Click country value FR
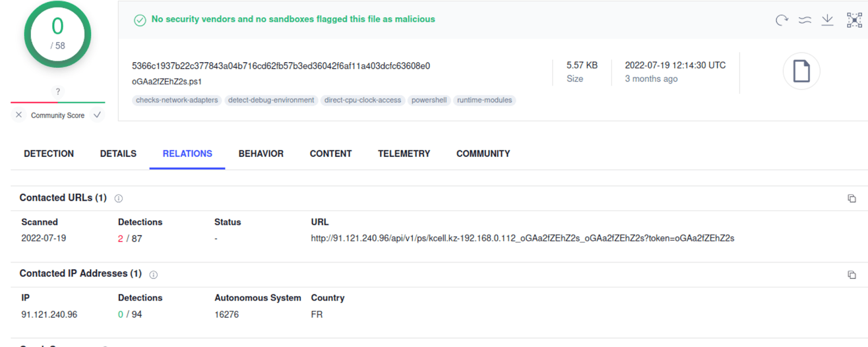 click(x=317, y=314)
